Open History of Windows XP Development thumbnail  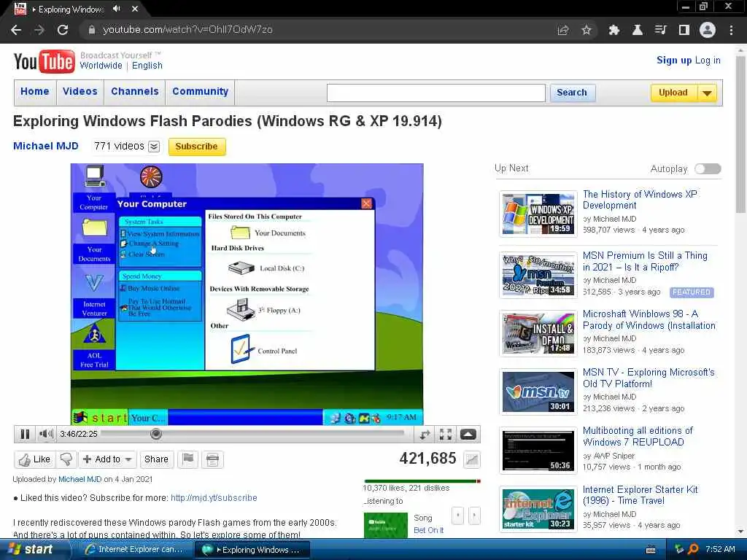point(538,214)
